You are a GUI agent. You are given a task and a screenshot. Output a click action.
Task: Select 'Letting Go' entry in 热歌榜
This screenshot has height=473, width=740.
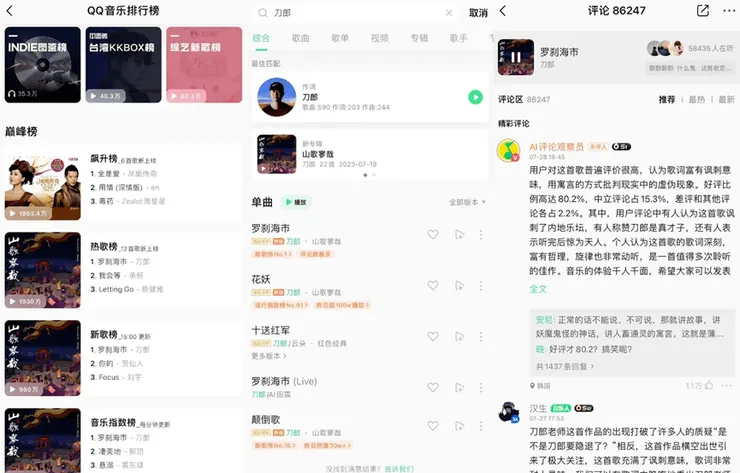(x=126, y=289)
